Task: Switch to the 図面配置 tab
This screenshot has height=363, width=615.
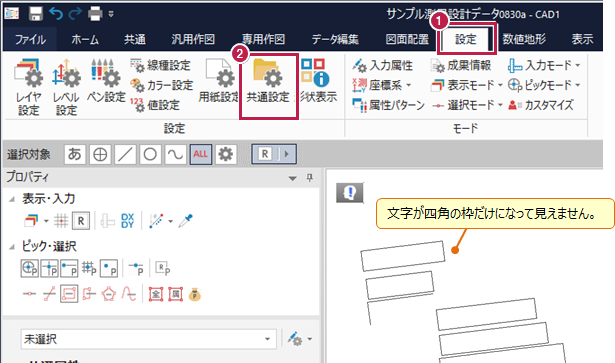Action: click(407, 40)
